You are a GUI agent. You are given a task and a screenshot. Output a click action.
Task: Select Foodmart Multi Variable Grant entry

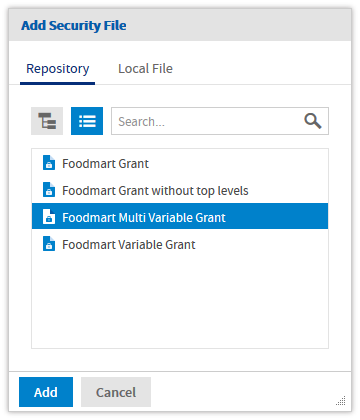pyautogui.click(x=180, y=216)
